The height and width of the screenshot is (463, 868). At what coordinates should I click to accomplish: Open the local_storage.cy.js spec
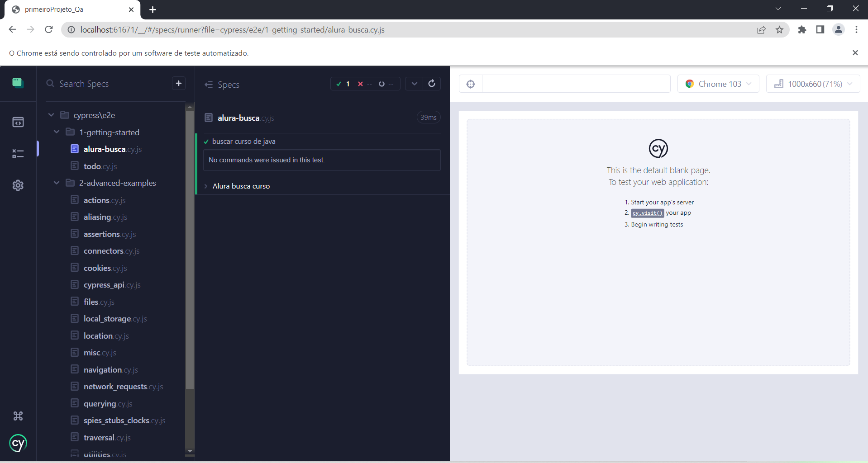115,319
